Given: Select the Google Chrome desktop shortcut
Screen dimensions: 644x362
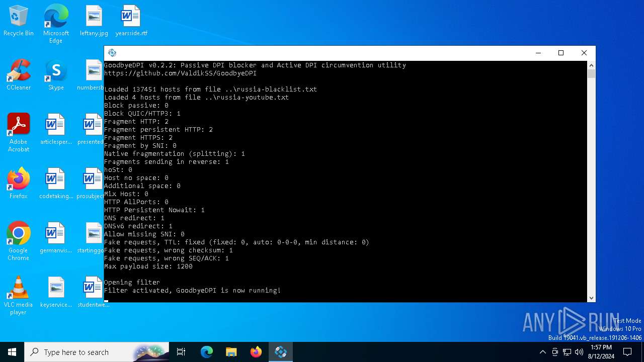Looking at the screenshot, I should pos(19,241).
